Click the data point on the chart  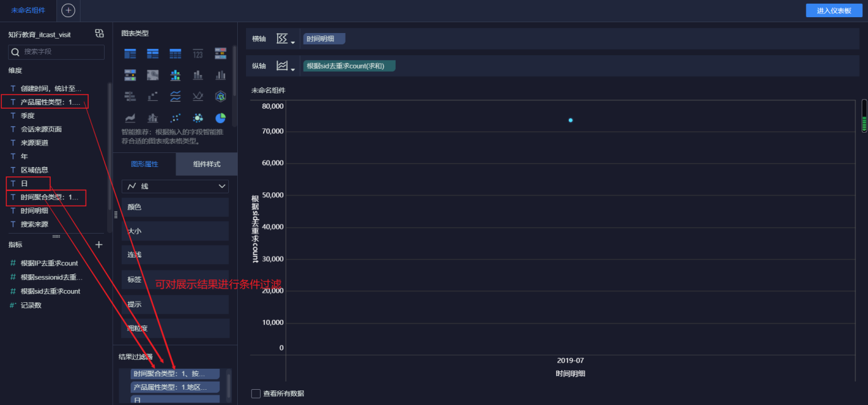pyautogui.click(x=571, y=120)
